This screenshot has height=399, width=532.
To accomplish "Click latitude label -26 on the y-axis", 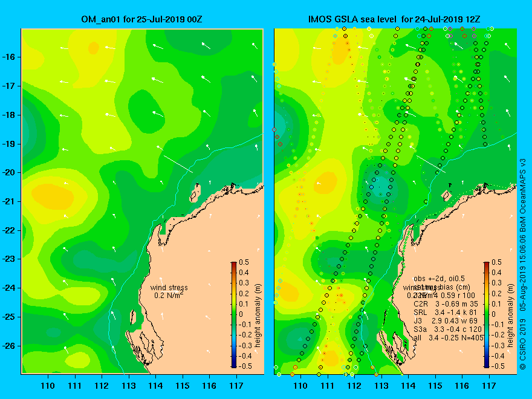I will (x=9, y=346).
